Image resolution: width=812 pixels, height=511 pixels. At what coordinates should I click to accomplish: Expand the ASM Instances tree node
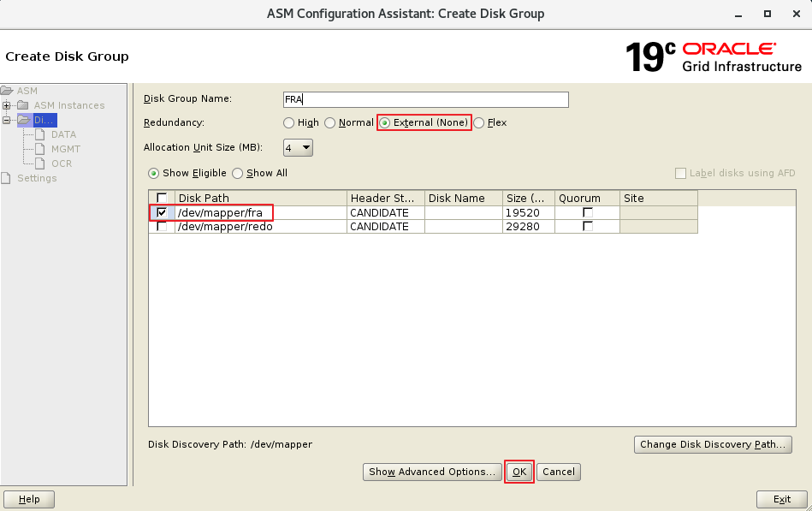7,105
